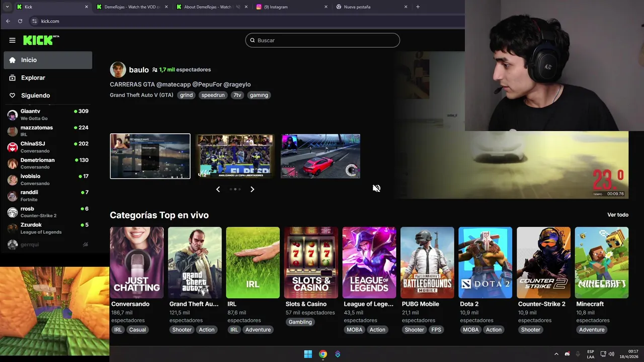The image size is (644, 362).
Task: Open ChinaSSJ channel in the sidebar
Action: tap(48, 147)
